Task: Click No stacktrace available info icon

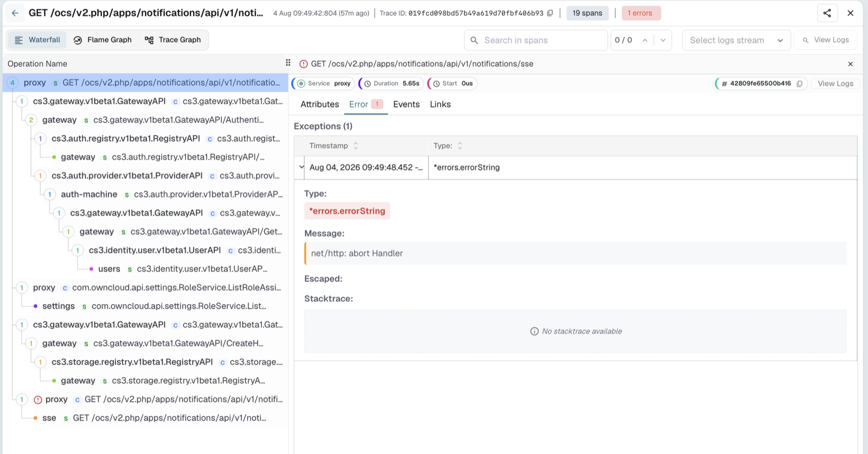Action: tap(534, 331)
